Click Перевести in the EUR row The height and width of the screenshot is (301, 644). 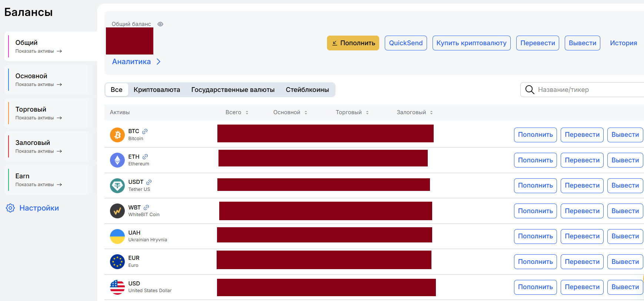coord(582,262)
